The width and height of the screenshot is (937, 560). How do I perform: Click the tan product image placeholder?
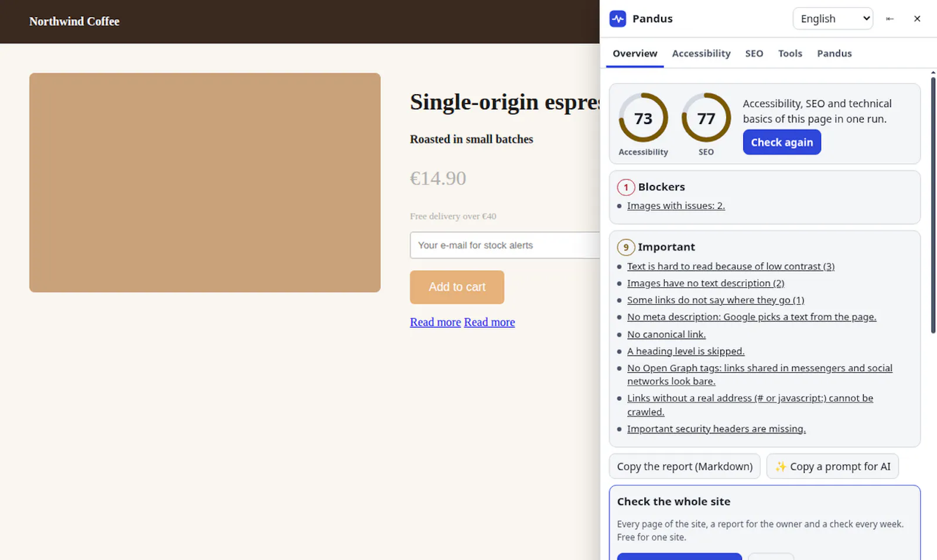pyautogui.click(x=205, y=183)
